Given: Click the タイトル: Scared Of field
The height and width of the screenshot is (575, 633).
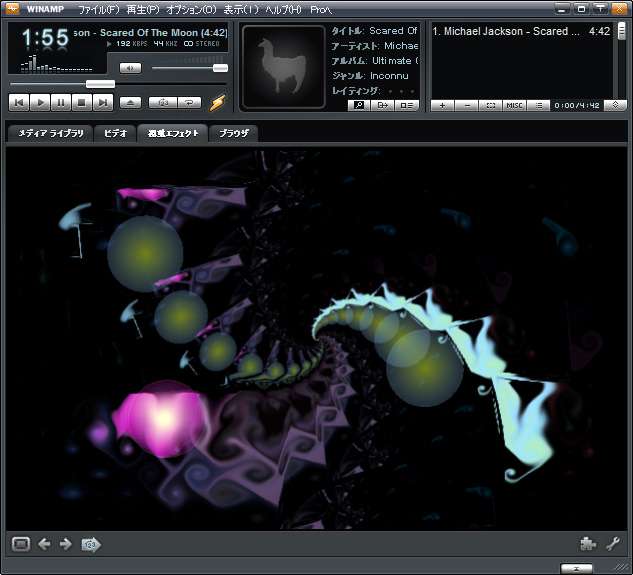Looking at the screenshot, I should click(x=375, y=31).
